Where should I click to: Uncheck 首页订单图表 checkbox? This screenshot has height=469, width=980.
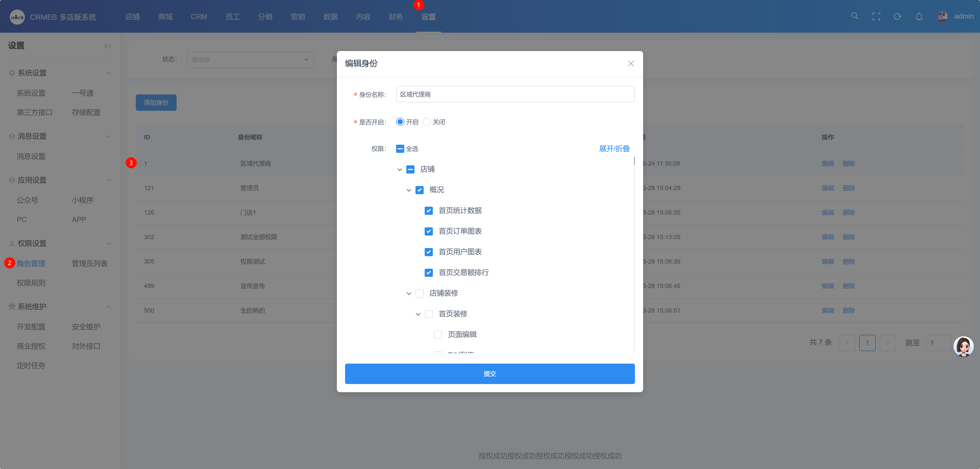point(429,231)
